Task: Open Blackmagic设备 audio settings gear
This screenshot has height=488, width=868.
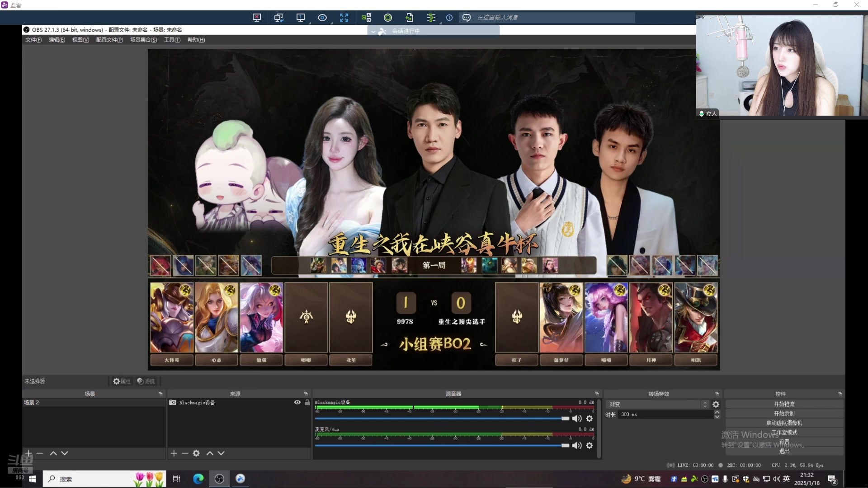Action: click(x=590, y=419)
